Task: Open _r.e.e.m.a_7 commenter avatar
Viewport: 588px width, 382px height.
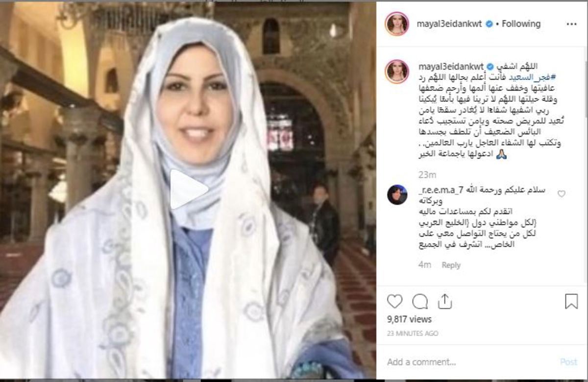Action: click(x=397, y=194)
